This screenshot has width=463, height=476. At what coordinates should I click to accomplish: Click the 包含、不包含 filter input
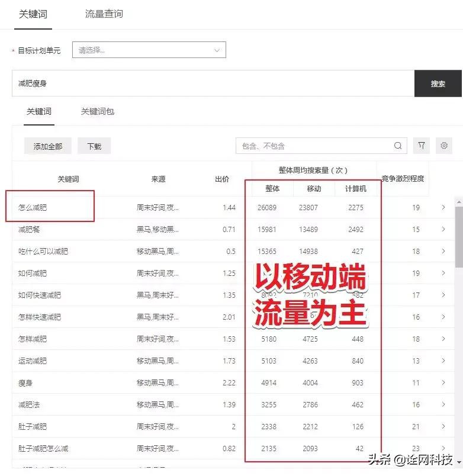[x=314, y=146]
